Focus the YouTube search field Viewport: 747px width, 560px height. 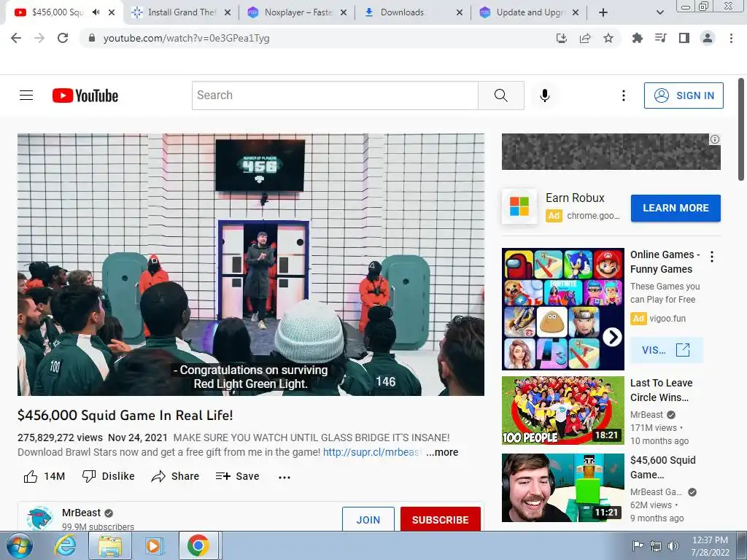coord(335,96)
